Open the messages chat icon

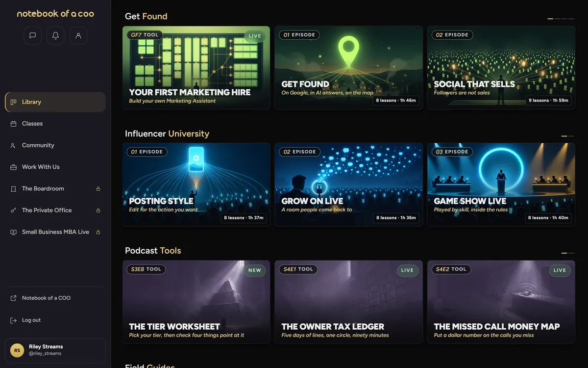click(x=32, y=35)
